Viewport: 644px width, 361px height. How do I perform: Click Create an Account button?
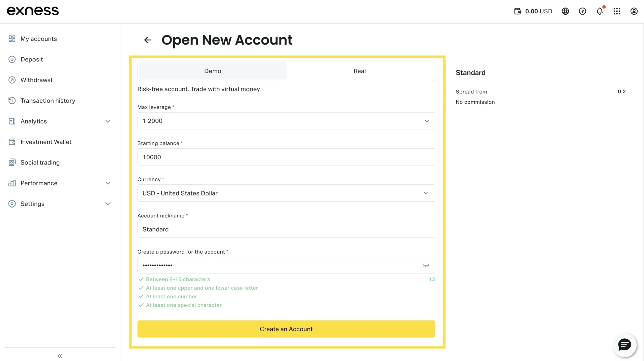286,329
